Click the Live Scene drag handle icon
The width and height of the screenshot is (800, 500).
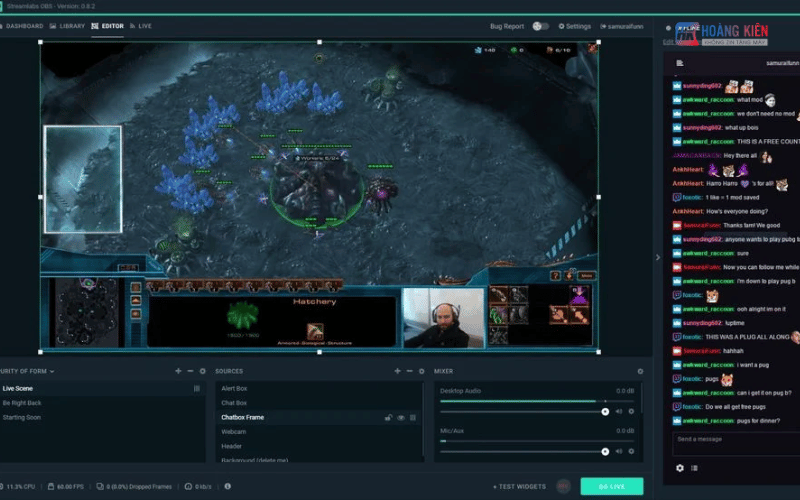[x=197, y=388]
